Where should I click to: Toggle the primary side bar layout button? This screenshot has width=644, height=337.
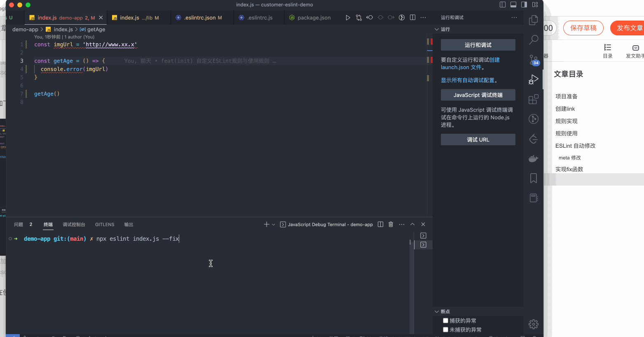(503, 5)
